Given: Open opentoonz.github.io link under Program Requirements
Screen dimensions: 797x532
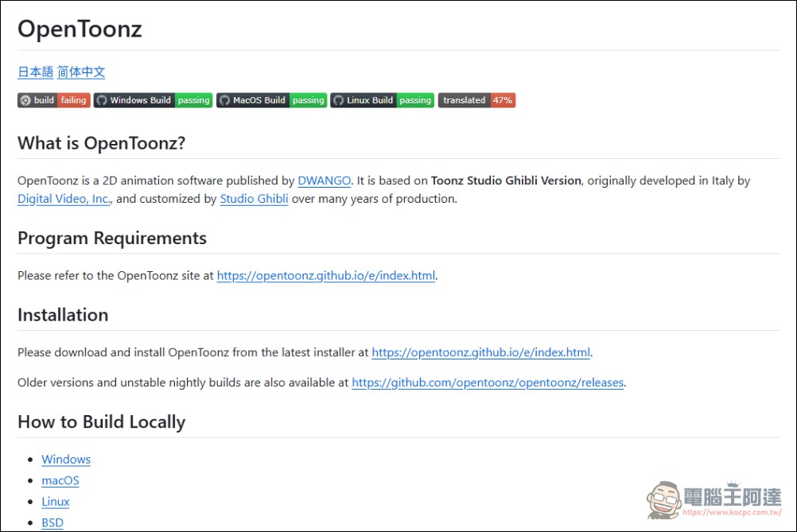Looking at the screenshot, I should [326, 275].
